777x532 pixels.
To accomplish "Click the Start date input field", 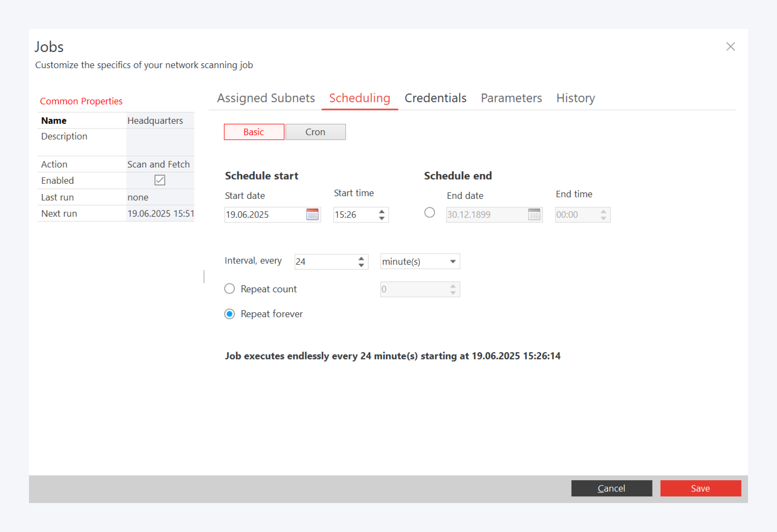I will 264,214.
